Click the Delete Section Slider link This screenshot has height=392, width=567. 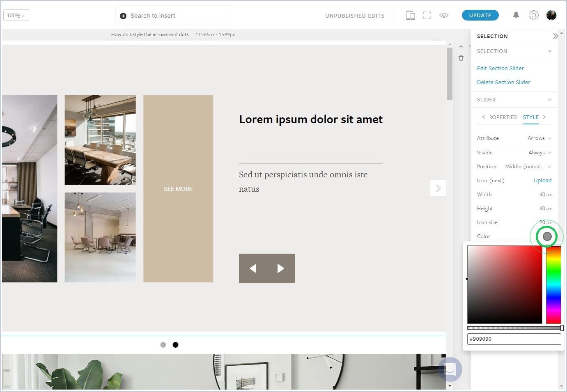(504, 83)
